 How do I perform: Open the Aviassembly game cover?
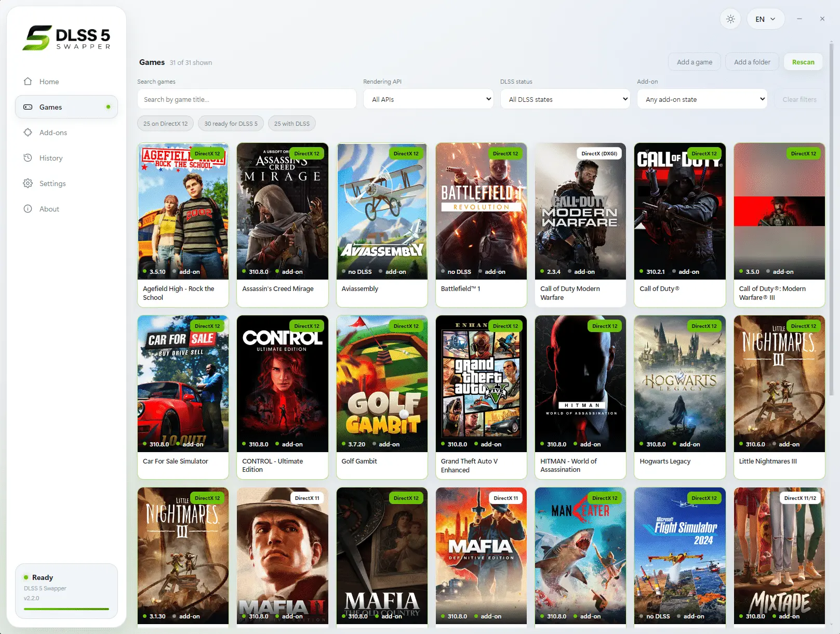[x=382, y=210]
